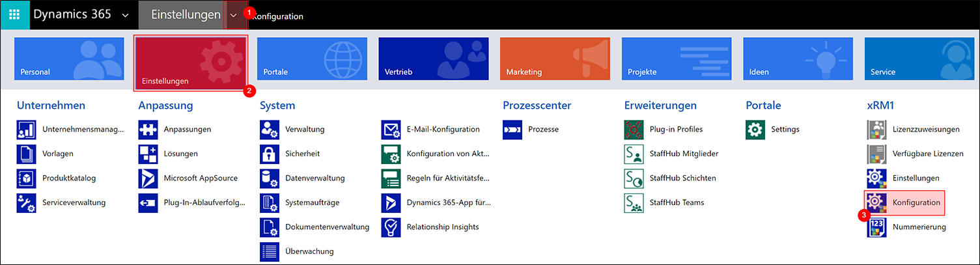
Task: Click the Sicherheit lock icon
Action: (270, 154)
